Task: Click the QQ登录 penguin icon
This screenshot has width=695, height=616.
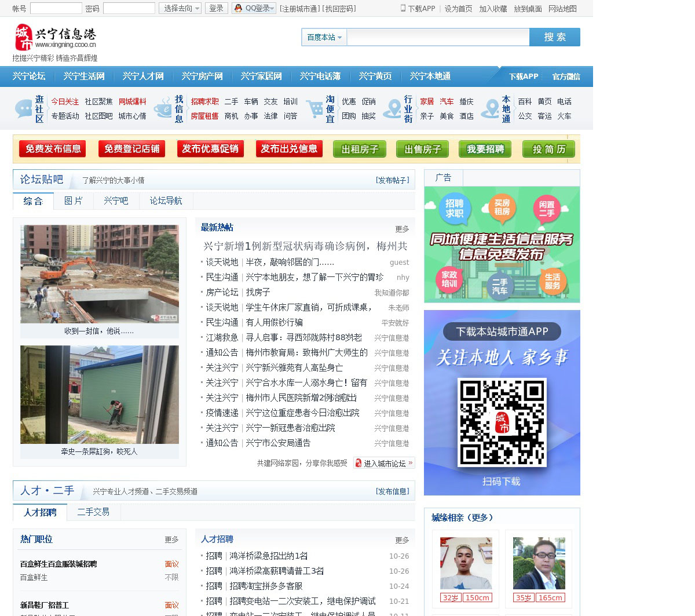Action: pyautogui.click(x=238, y=8)
